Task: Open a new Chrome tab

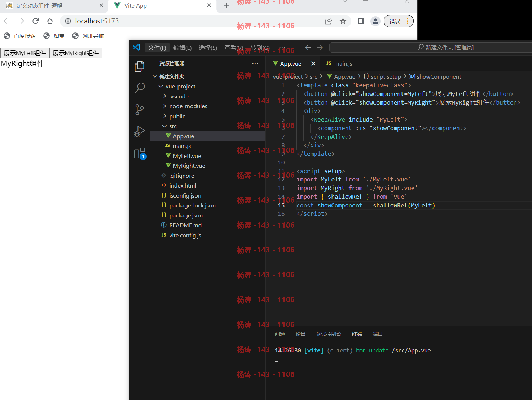Action: tap(226, 5)
